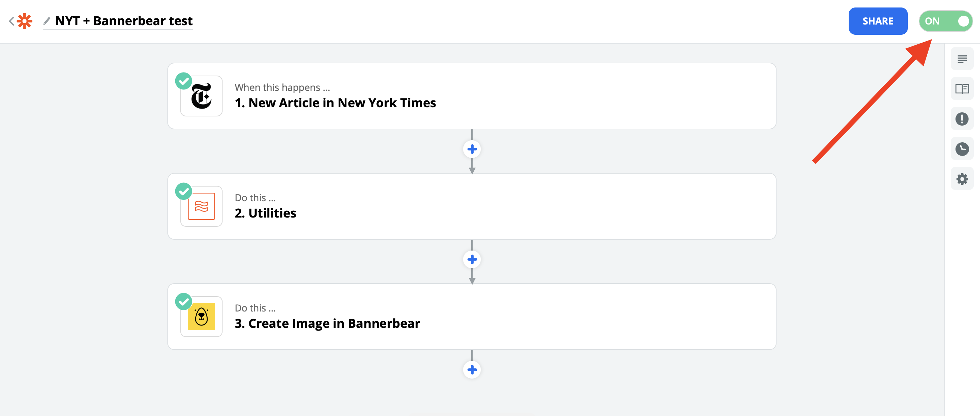This screenshot has width=980, height=416.
Task: Turn off the Zap ON toggle
Action: click(945, 21)
